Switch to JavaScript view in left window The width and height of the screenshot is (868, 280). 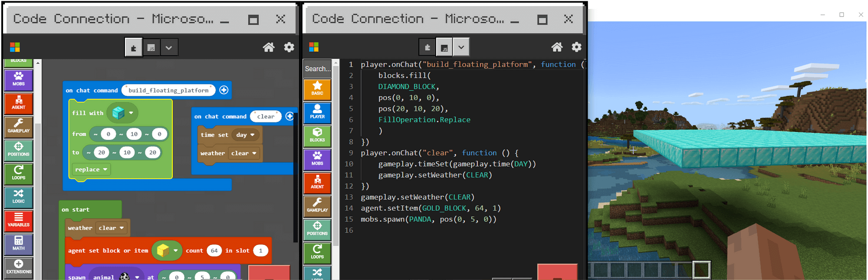[151, 47]
